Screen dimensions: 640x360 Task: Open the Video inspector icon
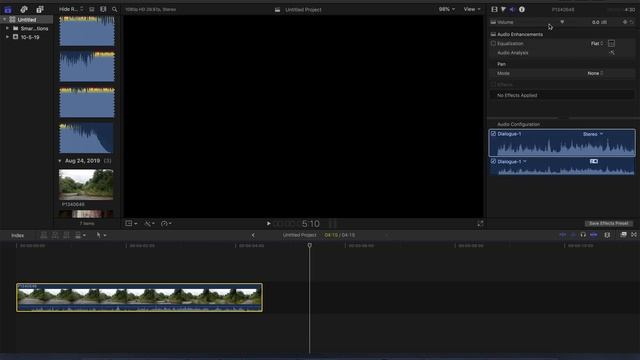click(494, 9)
